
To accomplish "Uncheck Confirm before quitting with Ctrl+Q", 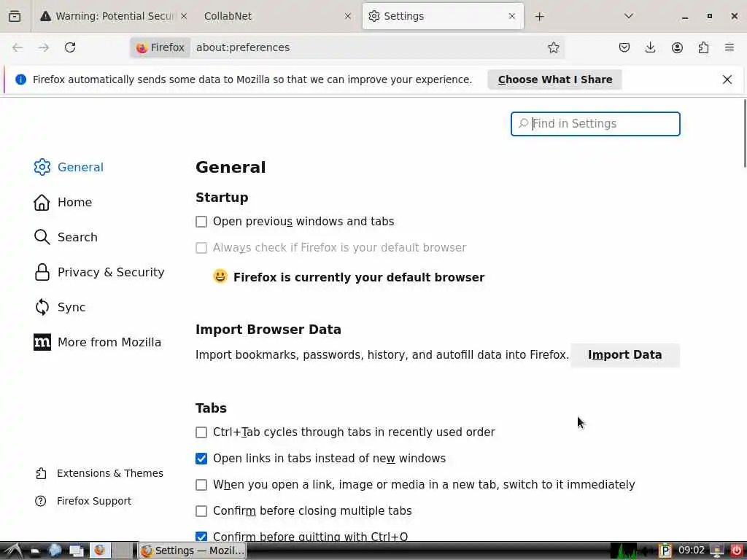I will (x=201, y=536).
